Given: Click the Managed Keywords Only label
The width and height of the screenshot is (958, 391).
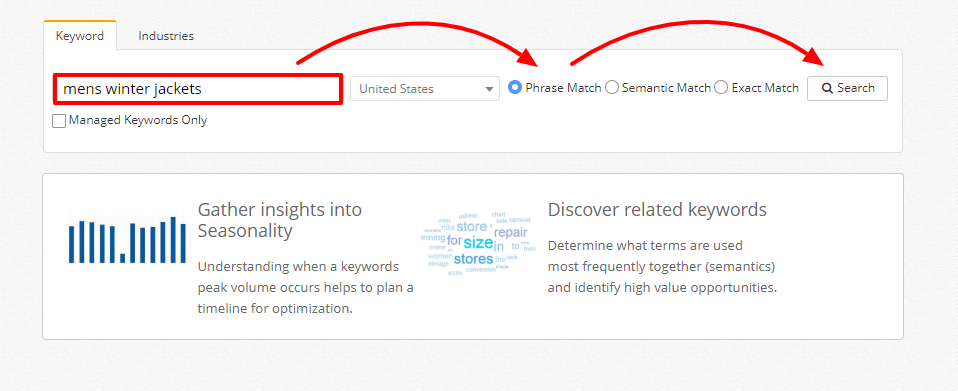Looking at the screenshot, I should (x=138, y=120).
